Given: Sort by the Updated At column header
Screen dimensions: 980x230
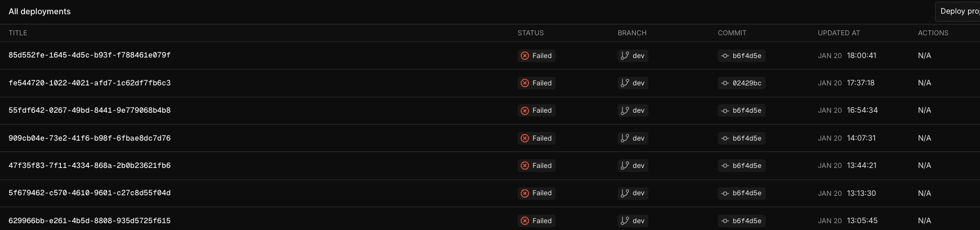Looking at the screenshot, I should coord(838,33).
